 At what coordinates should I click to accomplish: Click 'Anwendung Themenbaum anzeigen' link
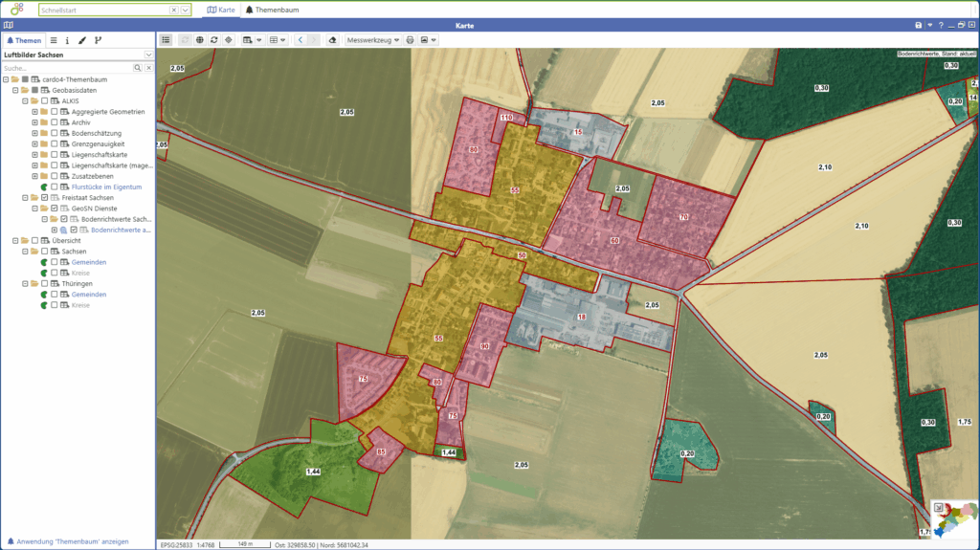click(x=73, y=541)
